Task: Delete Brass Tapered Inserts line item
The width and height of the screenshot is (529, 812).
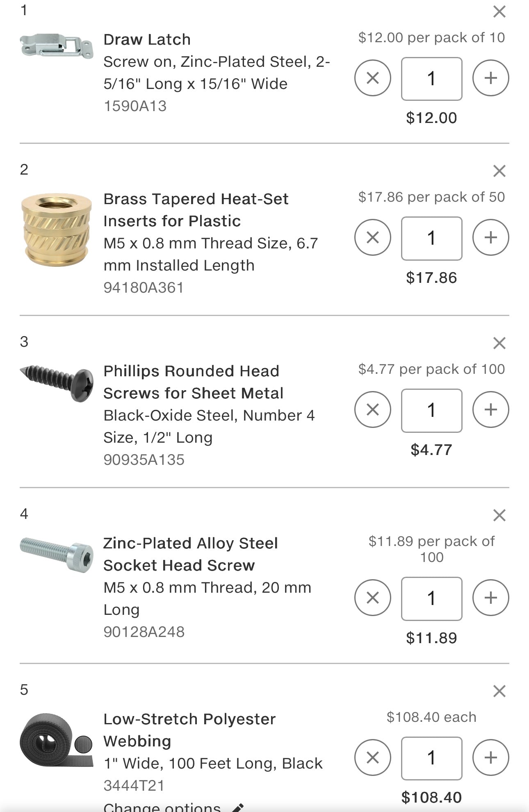Action: point(499,171)
